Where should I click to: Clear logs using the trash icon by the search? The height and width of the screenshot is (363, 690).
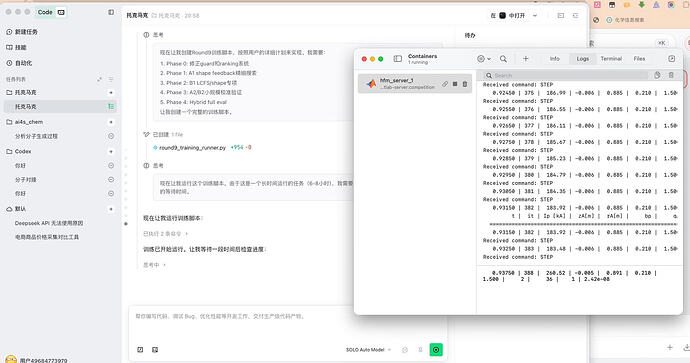point(671,75)
